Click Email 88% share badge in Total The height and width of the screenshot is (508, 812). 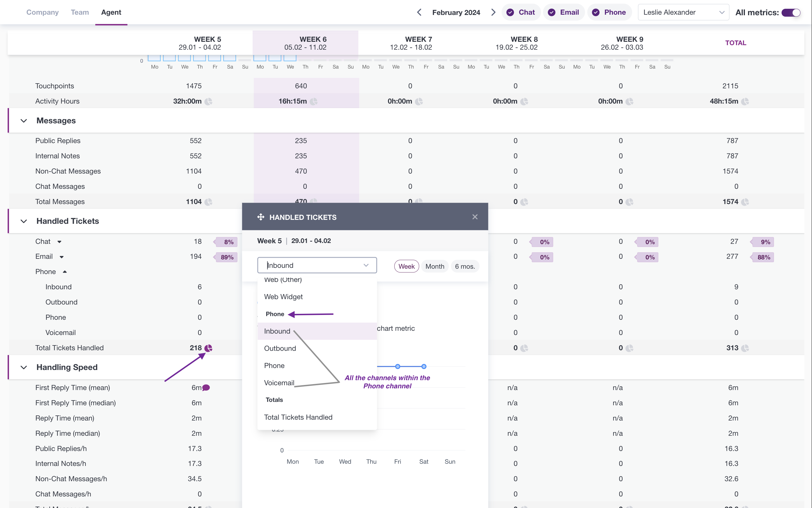(762, 257)
